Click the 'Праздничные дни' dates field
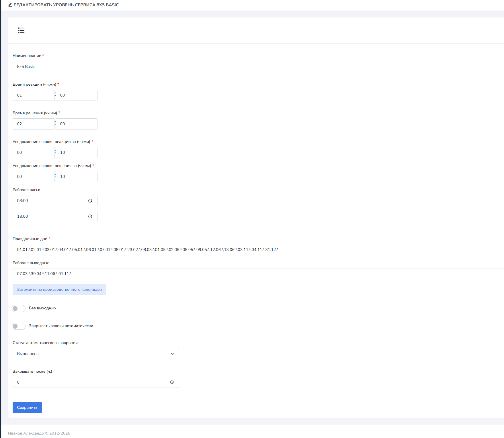 point(258,250)
